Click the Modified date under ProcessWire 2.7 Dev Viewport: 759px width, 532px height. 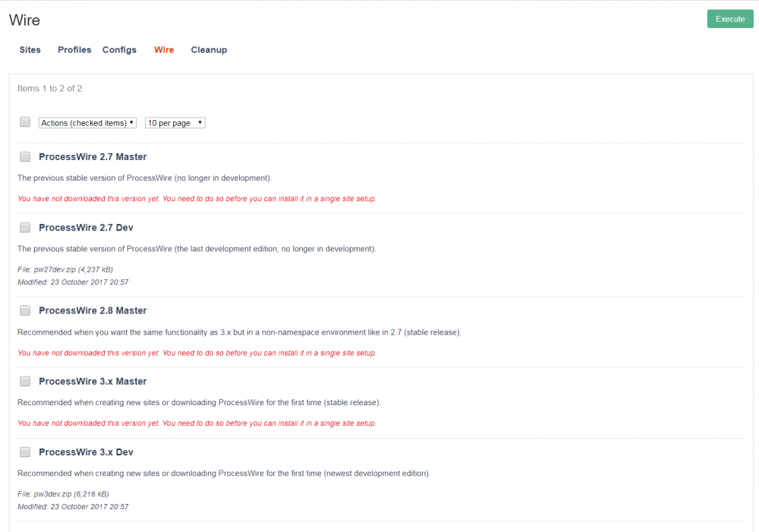[73, 282]
